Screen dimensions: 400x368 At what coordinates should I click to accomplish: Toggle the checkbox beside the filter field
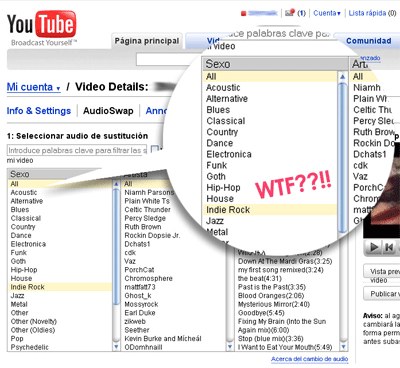pyautogui.click(x=154, y=149)
